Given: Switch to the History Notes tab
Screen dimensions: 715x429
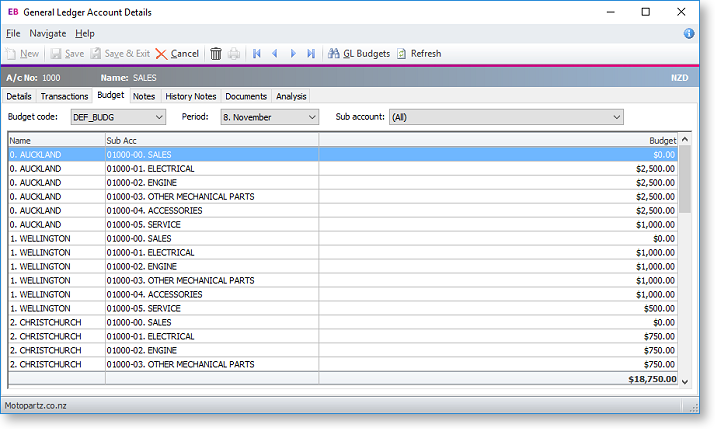Looking at the screenshot, I should coord(190,96).
